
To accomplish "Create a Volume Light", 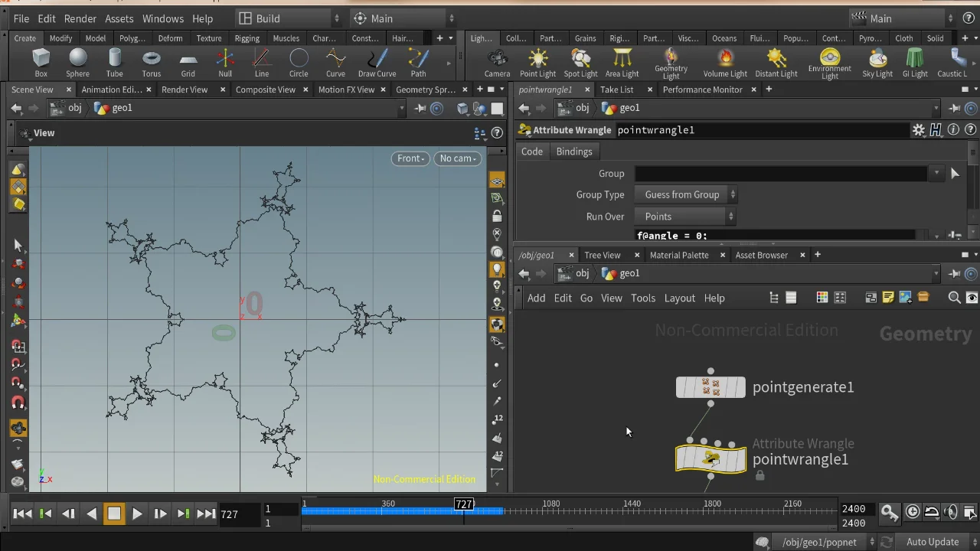I will [x=725, y=63].
